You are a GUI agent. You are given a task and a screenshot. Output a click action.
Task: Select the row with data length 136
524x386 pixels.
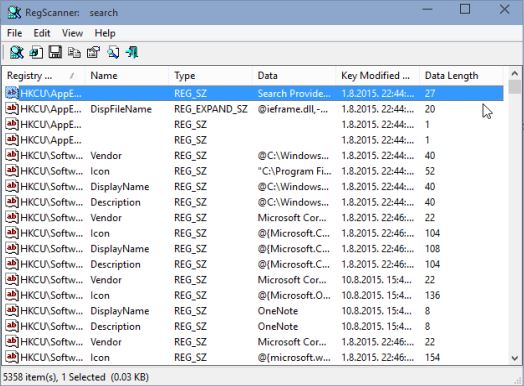(253, 295)
